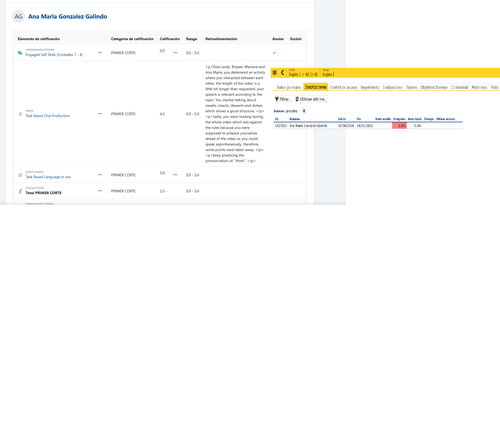Image resolution: width=500 pixels, height=436 pixels.
Task: Click the Retroalimentación column header
Action: coord(221,39)
